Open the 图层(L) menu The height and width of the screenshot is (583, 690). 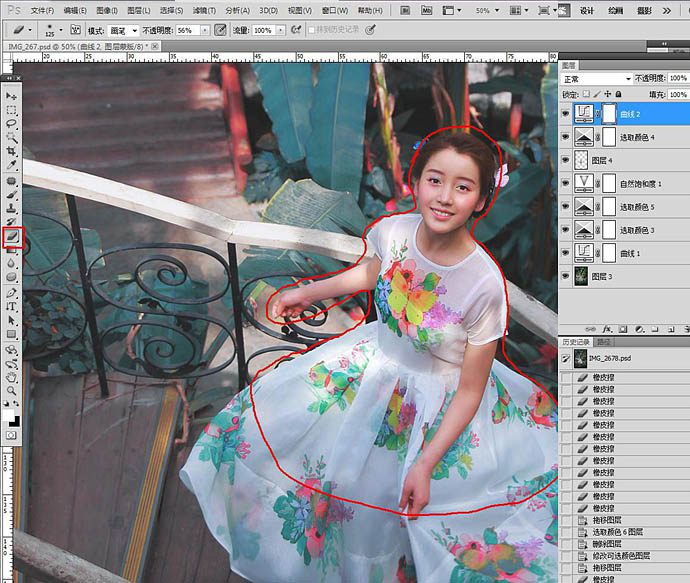coord(139,10)
